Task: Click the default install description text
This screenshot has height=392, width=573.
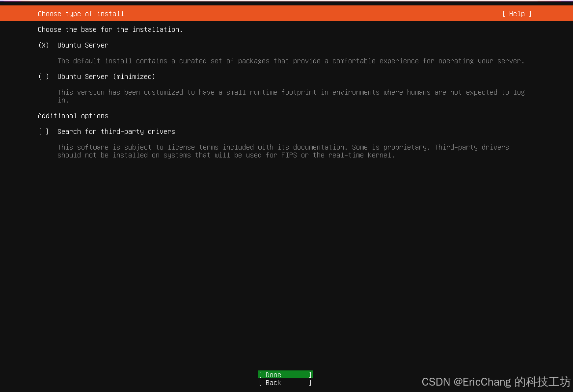Action: 291,61
